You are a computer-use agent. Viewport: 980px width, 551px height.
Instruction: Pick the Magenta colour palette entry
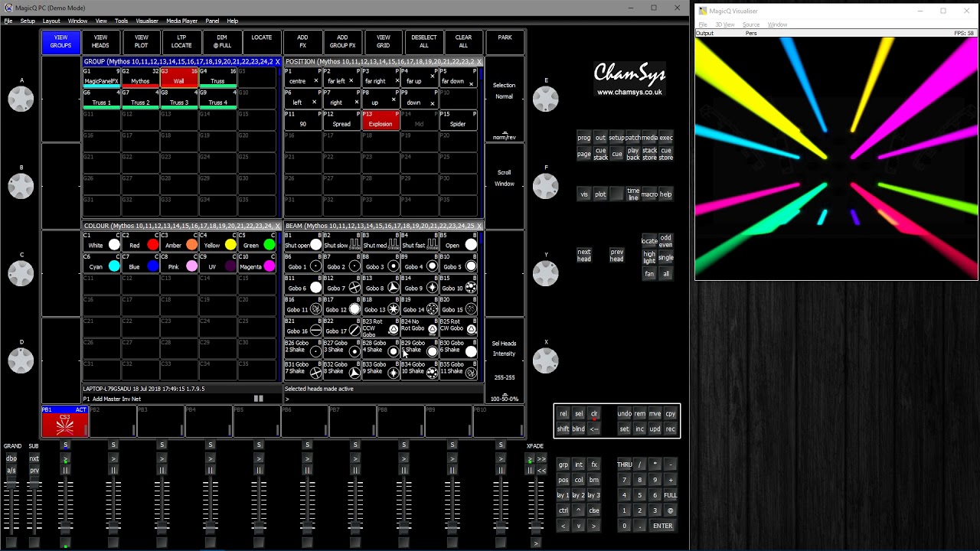coord(257,263)
